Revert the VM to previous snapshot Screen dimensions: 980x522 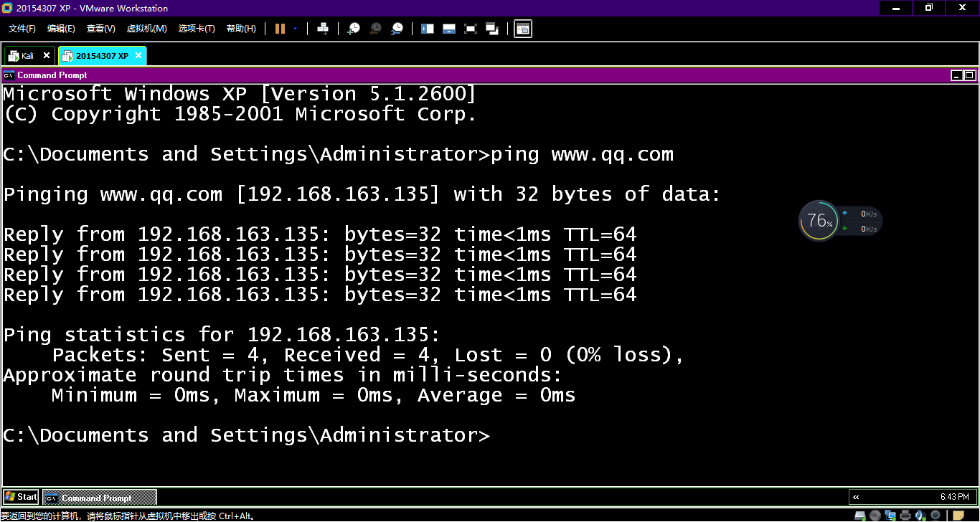375,29
